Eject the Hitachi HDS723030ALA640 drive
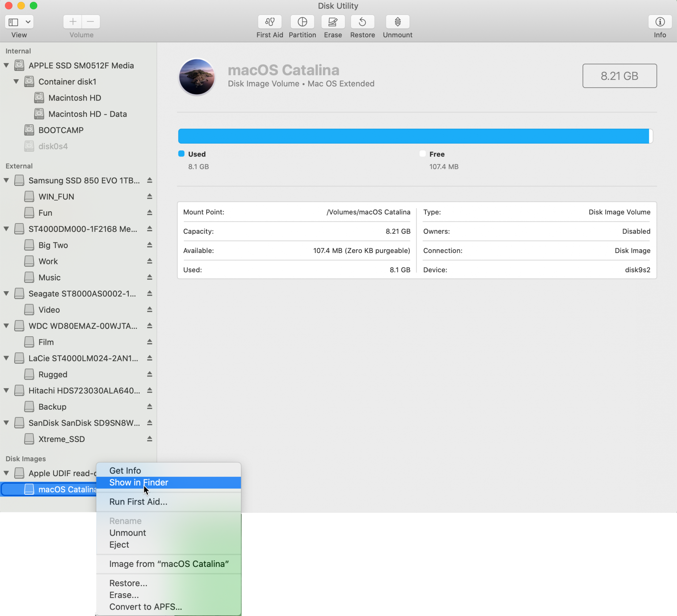This screenshot has width=677, height=616. (x=149, y=390)
